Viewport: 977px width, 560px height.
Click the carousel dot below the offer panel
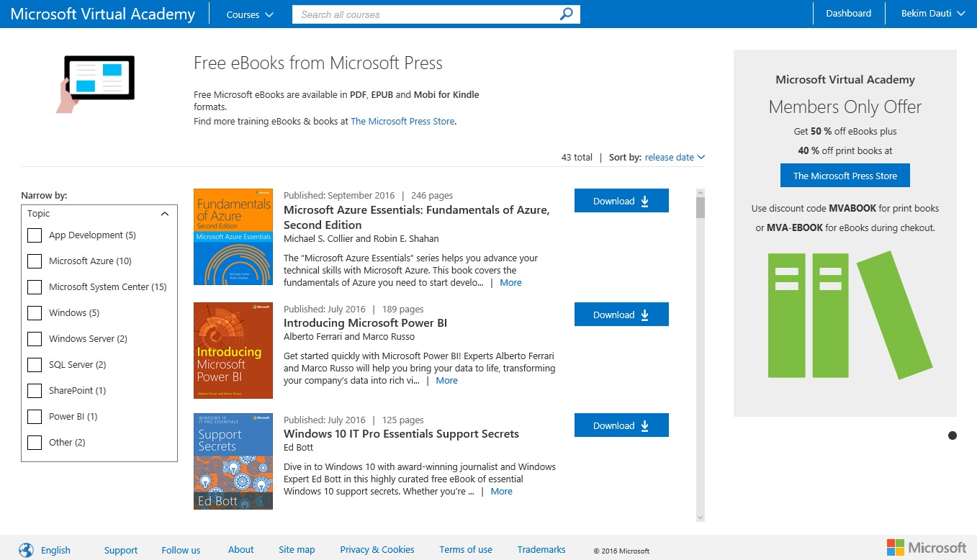pos(953,435)
